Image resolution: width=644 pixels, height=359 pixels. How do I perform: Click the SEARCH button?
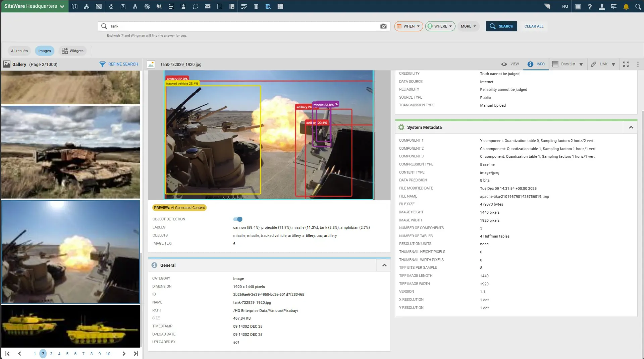tap(501, 26)
